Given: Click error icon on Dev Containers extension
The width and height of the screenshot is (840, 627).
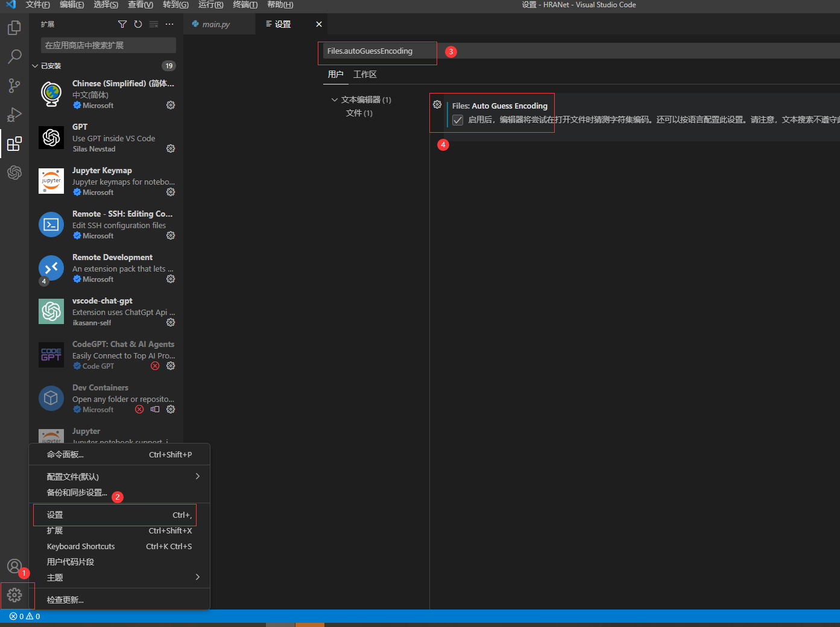Looking at the screenshot, I should [139, 409].
